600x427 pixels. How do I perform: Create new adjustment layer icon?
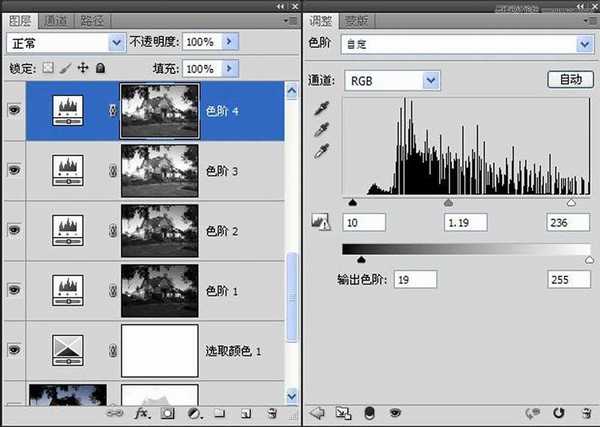(194, 412)
